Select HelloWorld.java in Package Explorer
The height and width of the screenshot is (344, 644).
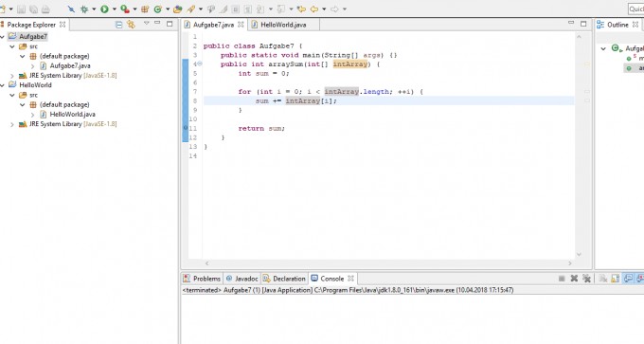click(x=72, y=115)
